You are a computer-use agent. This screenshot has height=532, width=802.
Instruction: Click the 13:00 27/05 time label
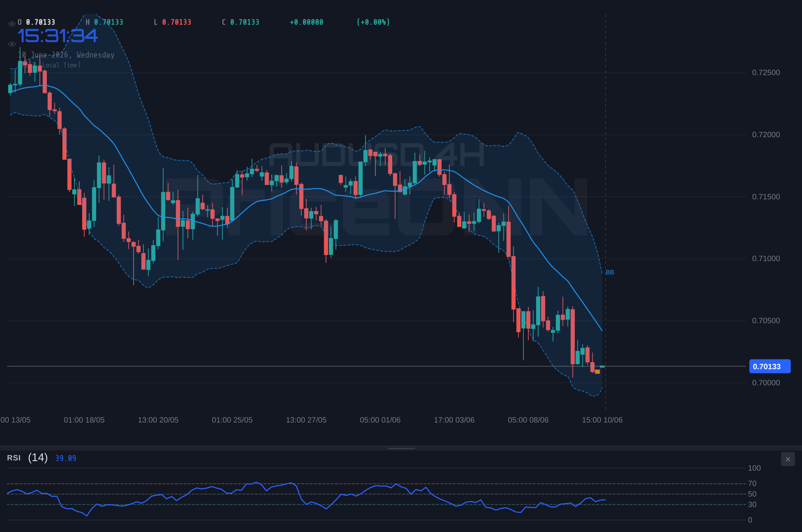pyautogui.click(x=306, y=420)
